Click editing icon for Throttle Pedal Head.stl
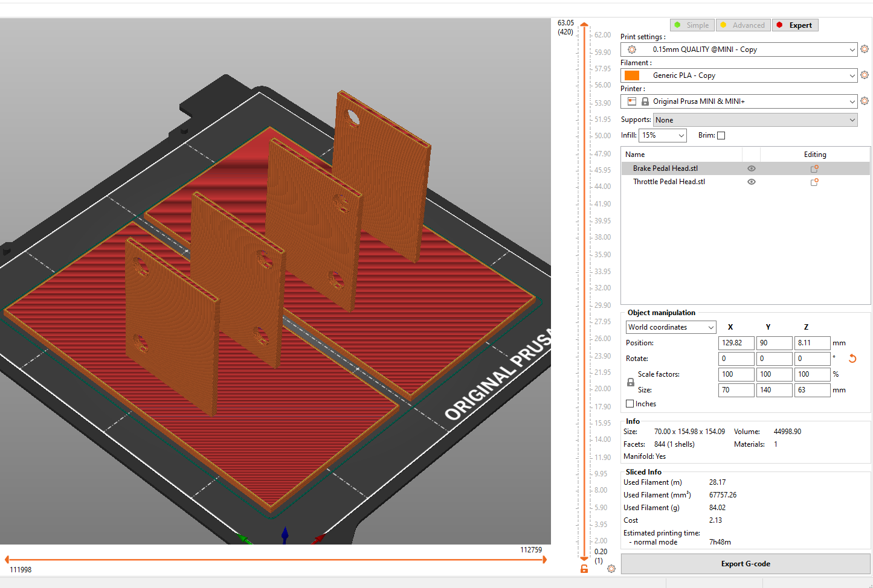Viewport: 873px width, 588px height. (x=814, y=182)
